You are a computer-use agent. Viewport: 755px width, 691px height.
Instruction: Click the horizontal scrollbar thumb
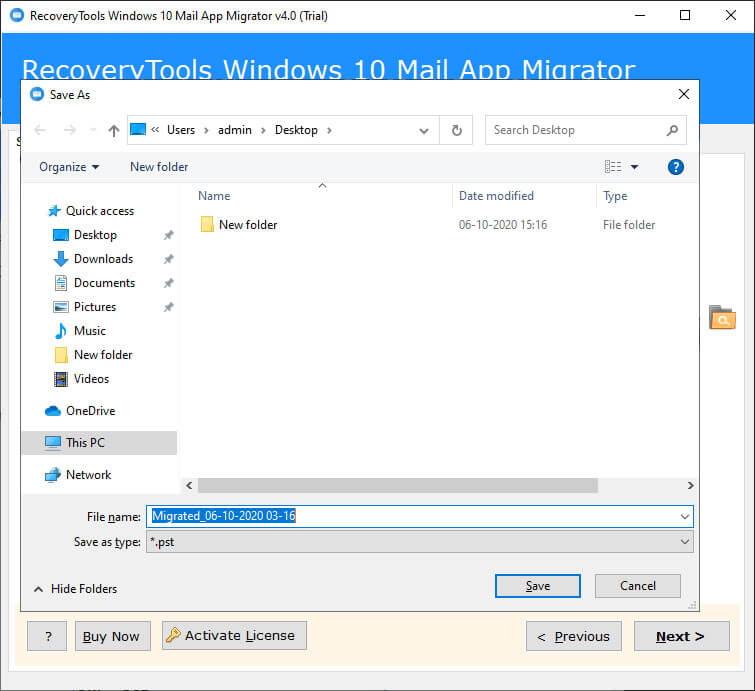(398, 485)
